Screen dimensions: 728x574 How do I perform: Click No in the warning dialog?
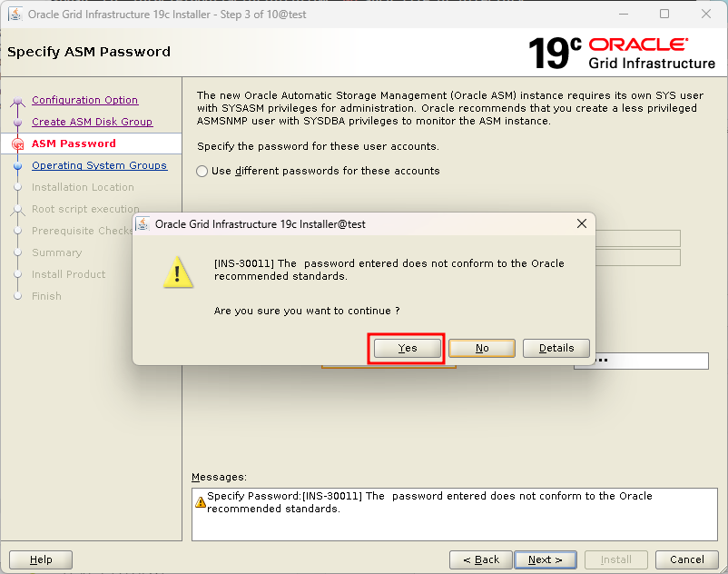click(482, 348)
